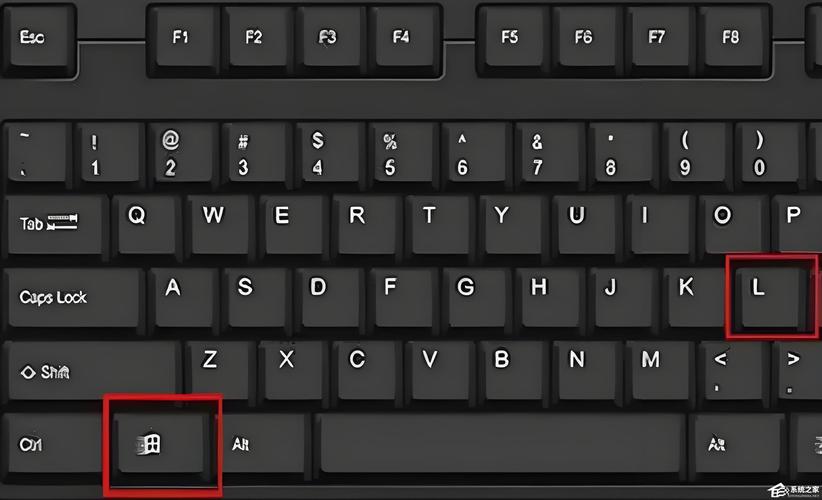Click the F5 function key
The height and width of the screenshot is (500, 822).
click(513, 40)
